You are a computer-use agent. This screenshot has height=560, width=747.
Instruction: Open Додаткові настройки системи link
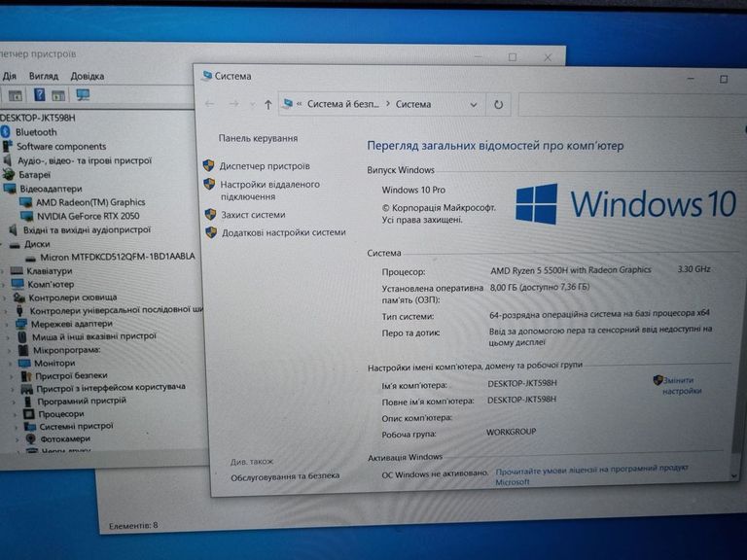click(283, 232)
